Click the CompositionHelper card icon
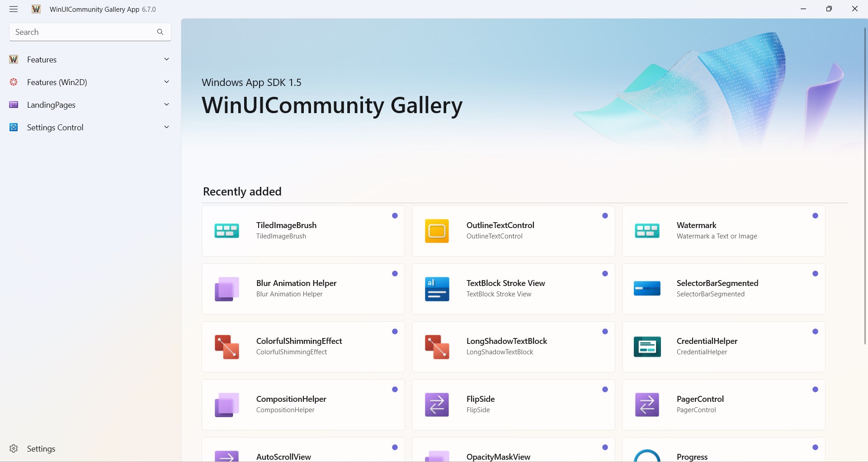The width and height of the screenshot is (868, 462). point(226,405)
